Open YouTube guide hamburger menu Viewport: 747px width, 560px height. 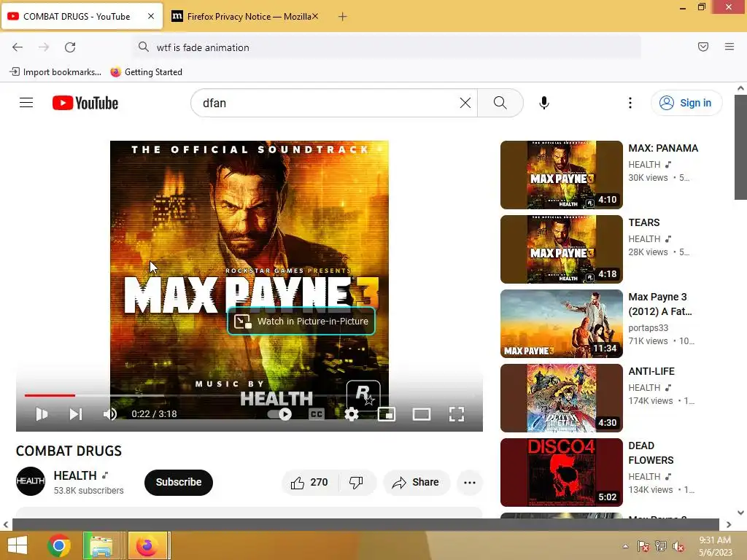click(x=26, y=103)
